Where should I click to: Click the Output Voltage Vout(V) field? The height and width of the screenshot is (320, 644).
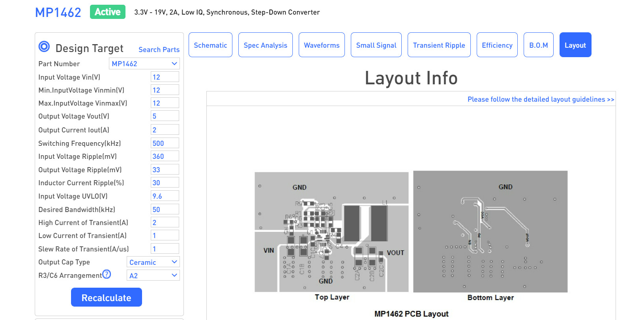[165, 116]
